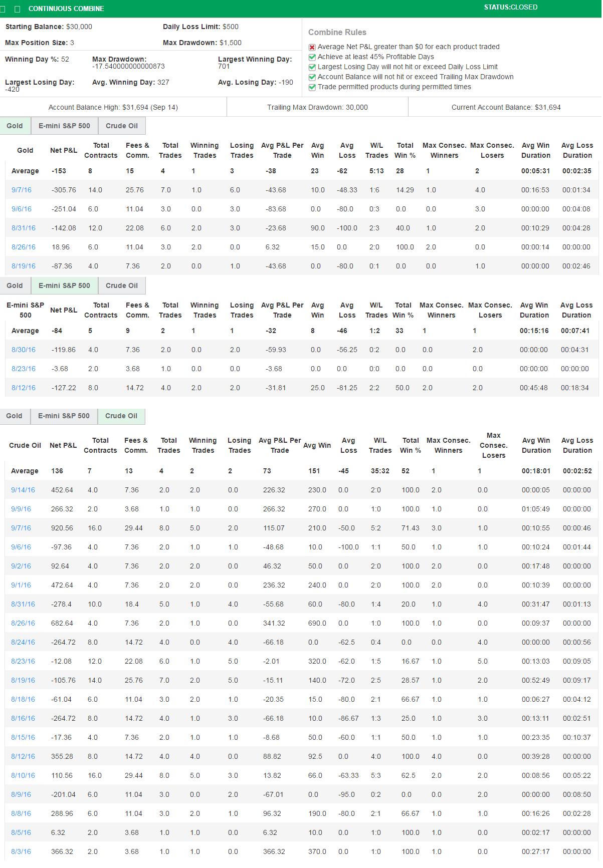This screenshot has width=603, height=868.
Task: Select active E-mini S&P 500 tab above E-mini table
Action: pos(65,285)
